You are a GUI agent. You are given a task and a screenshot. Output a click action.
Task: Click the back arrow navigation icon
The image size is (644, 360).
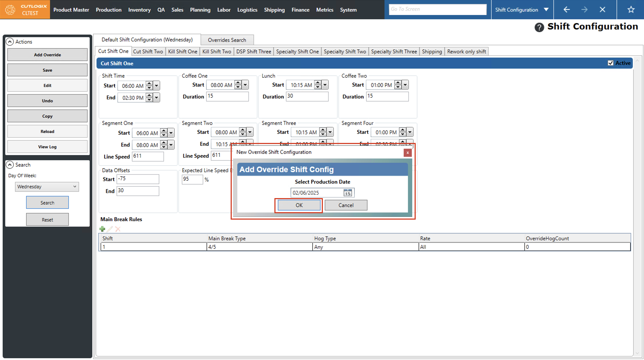567,10
